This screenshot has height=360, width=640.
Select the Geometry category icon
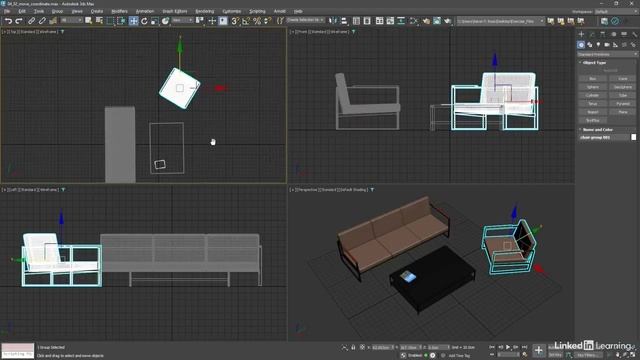581,44
